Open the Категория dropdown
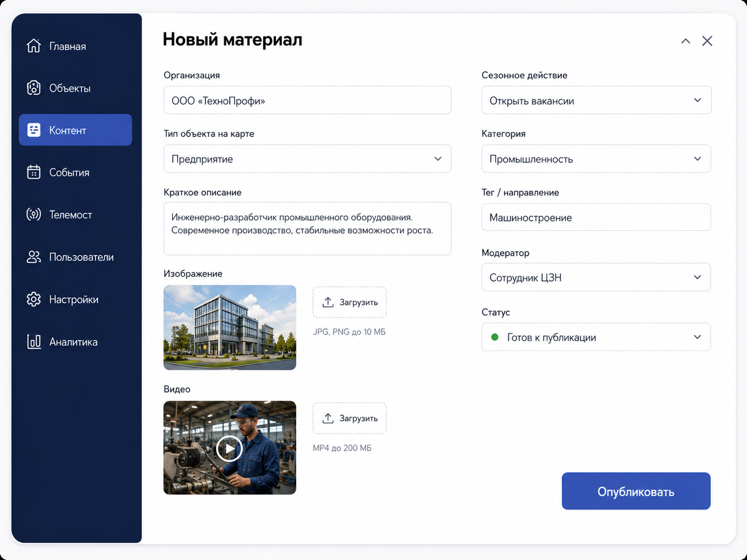Screen dimensions: 747x560 click(x=596, y=159)
